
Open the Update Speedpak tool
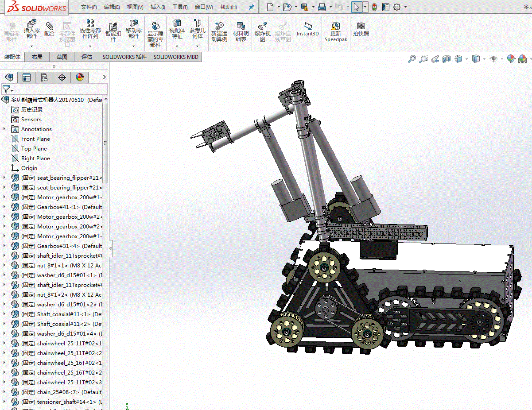336,31
